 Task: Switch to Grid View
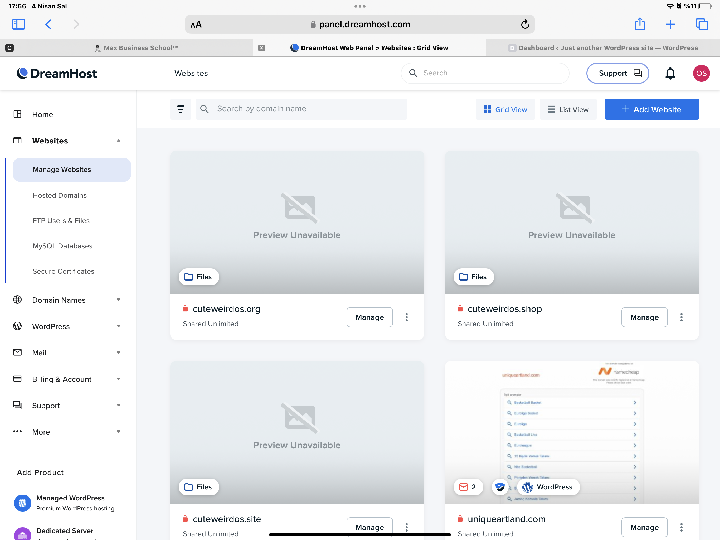505,109
